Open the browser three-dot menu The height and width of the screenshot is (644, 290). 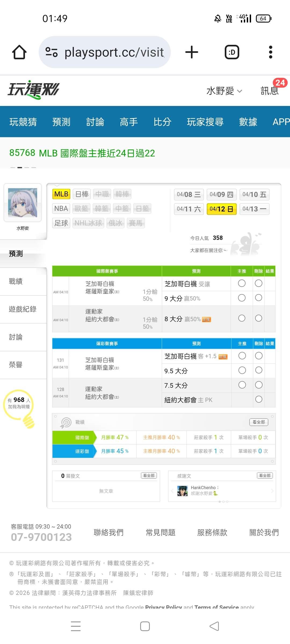270,52
